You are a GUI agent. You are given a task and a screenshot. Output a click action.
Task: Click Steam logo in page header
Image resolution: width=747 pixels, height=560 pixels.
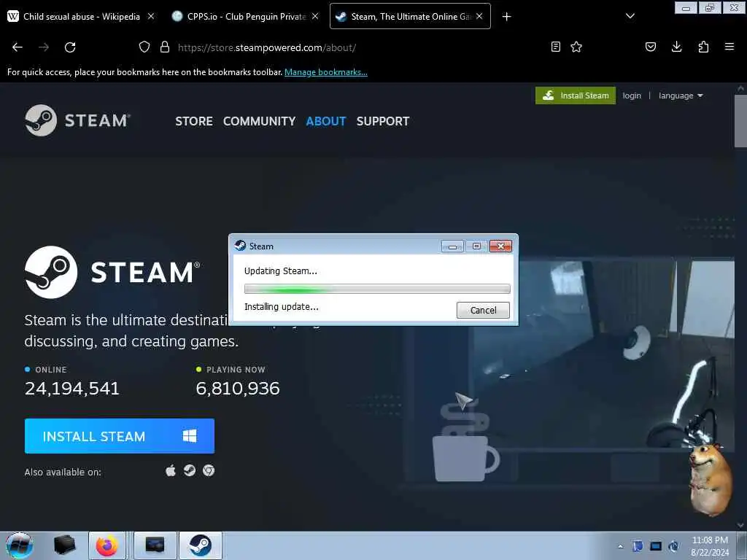[x=77, y=120]
